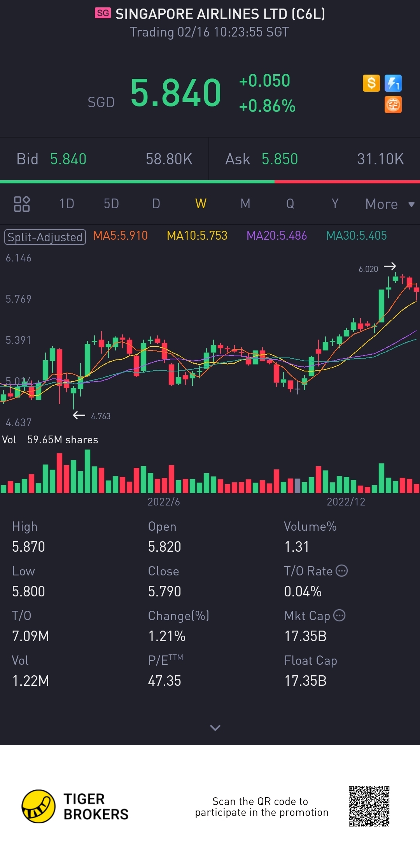Image resolution: width=420 pixels, height=868 pixels.
Task: Tap the 2022/12 date axis label
Action: (x=346, y=502)
